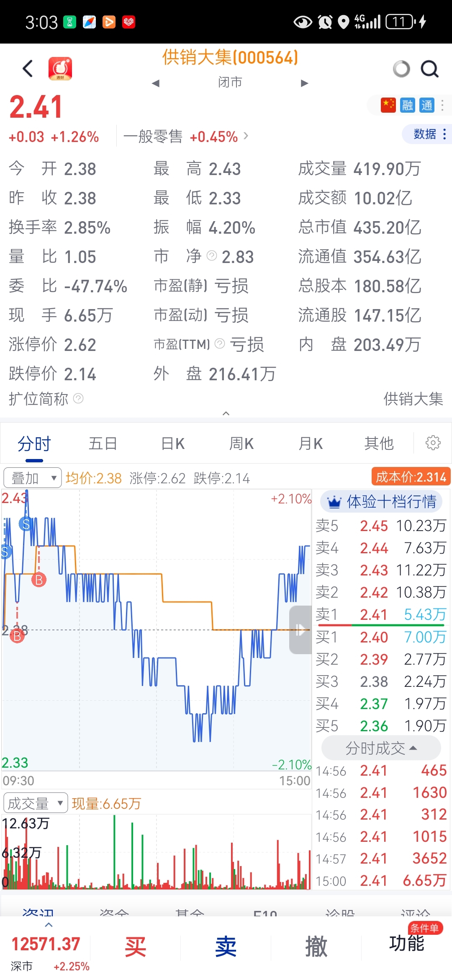Tap the 卖 sell button
Screen dimensions: 452x980
[226, 947]
